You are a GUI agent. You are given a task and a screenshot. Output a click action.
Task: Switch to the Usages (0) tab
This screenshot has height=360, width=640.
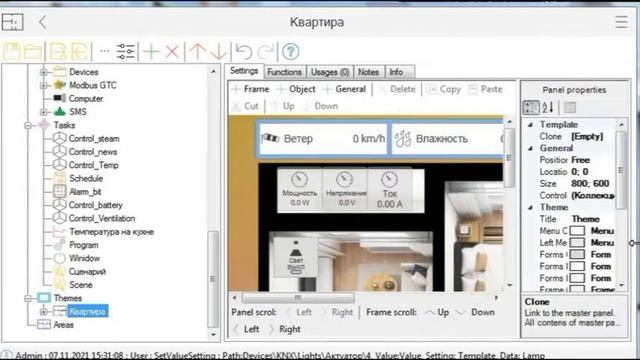coord(330,72)
